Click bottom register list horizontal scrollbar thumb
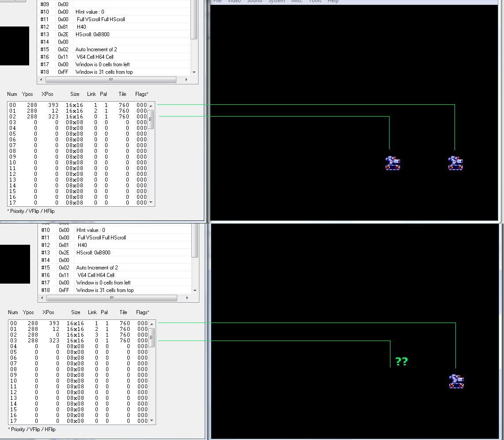The width and height of the screenshot is (504, 440). click(112, 298)
